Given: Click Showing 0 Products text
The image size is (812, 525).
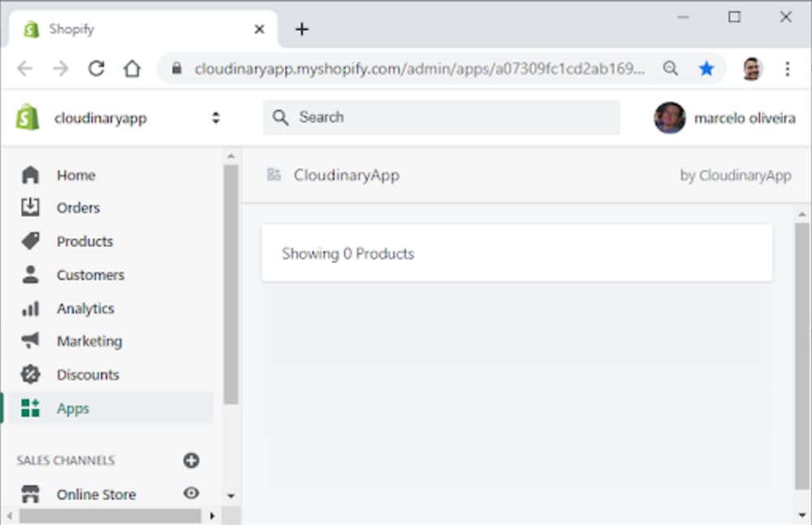Looking at the screenshot, I should tap(348, 254).
